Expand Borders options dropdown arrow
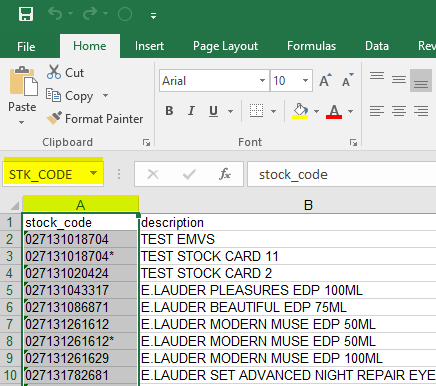The image size is (436, 386). coord(273,111)
